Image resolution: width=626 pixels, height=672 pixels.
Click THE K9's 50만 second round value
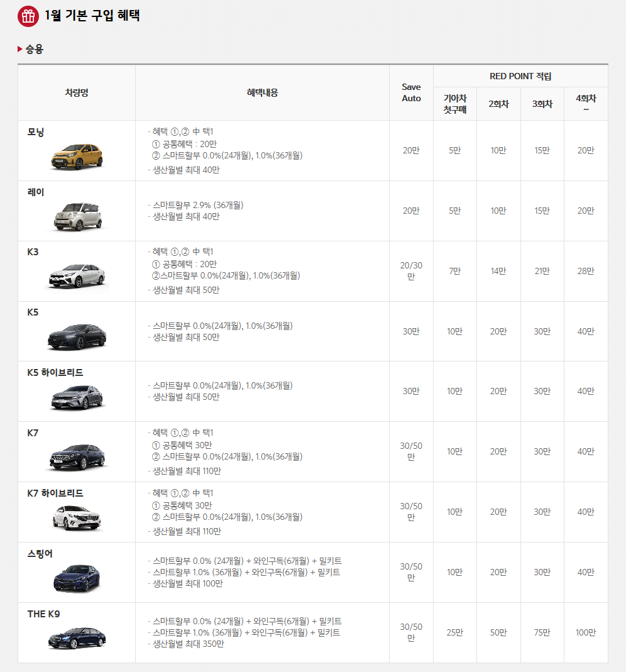(499, 632)
